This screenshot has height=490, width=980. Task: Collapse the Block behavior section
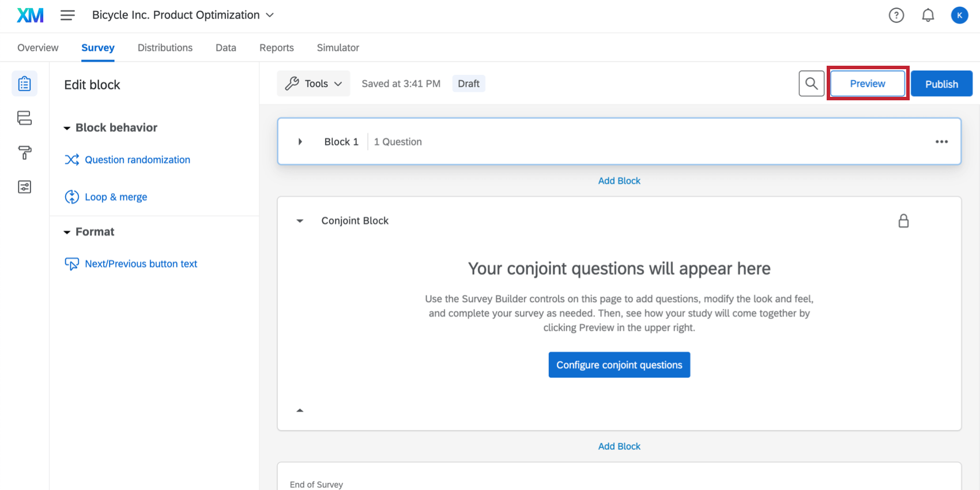tap(67, 128)
